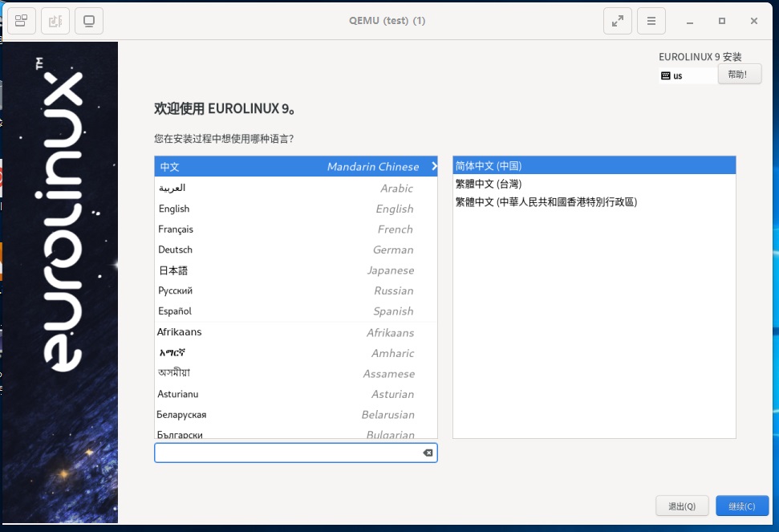Select Deutsch German language row
The width and height of the screenshot is (779, 532).
[x=296, y=250]
